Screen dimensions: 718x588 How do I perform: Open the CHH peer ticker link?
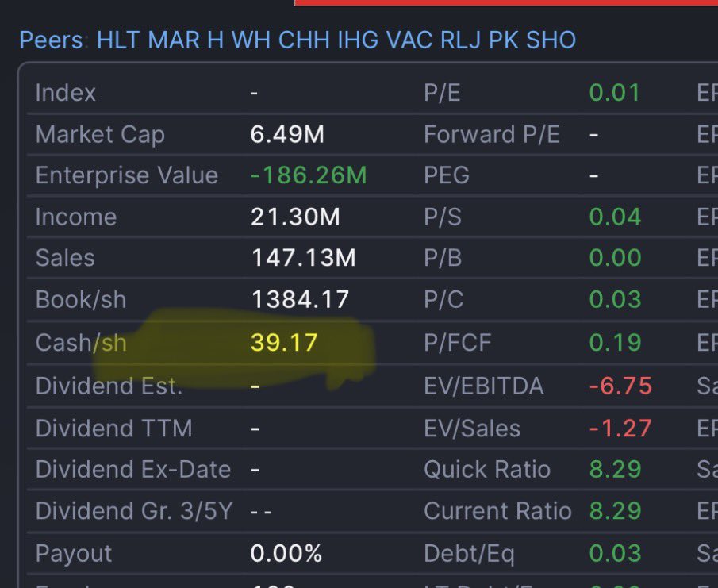pyautogui.click(x=304, y=40)
